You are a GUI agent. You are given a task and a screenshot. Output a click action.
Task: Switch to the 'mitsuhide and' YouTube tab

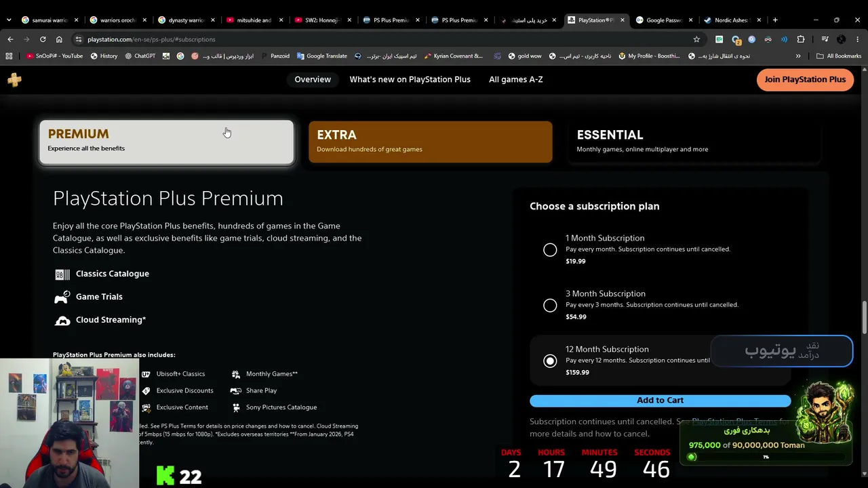tap(255, 20)
